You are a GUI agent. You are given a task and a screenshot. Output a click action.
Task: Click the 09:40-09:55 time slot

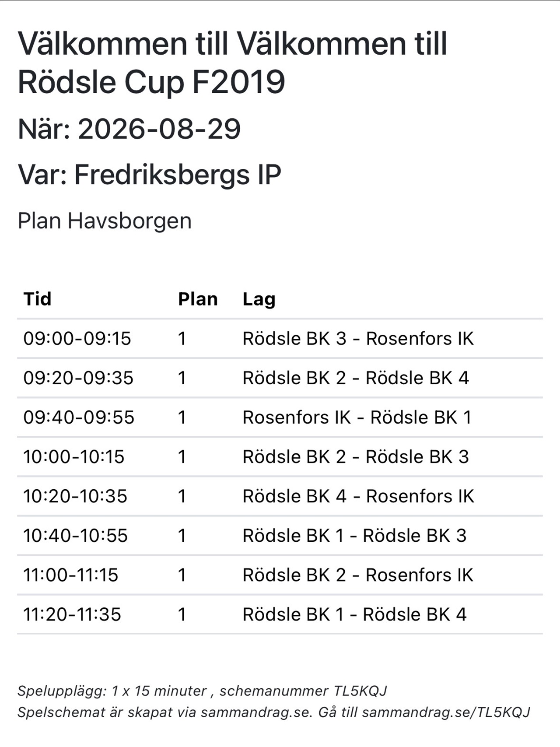point(79,417)
